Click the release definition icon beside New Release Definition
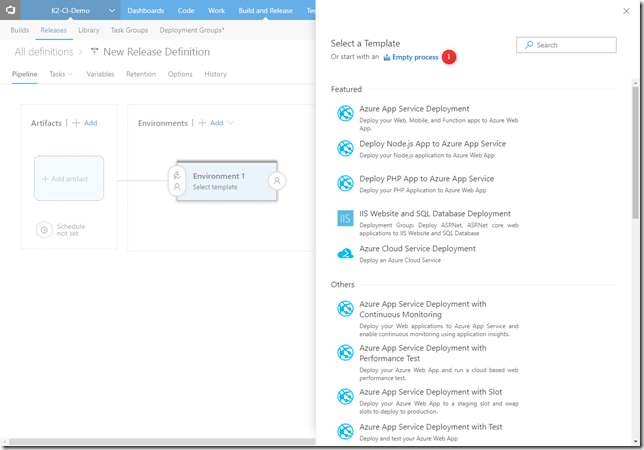This screenshot has width=644, height=450. point(94,51)
